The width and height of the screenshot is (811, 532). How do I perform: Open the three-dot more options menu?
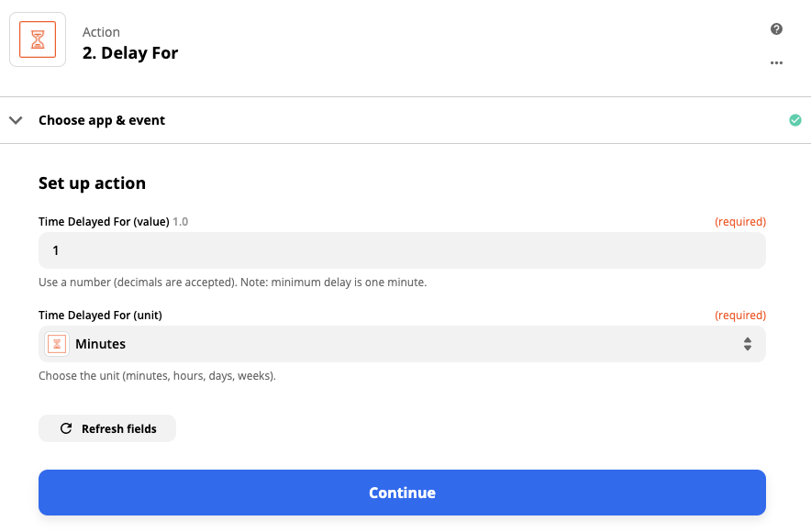click(x=776, y=63)
